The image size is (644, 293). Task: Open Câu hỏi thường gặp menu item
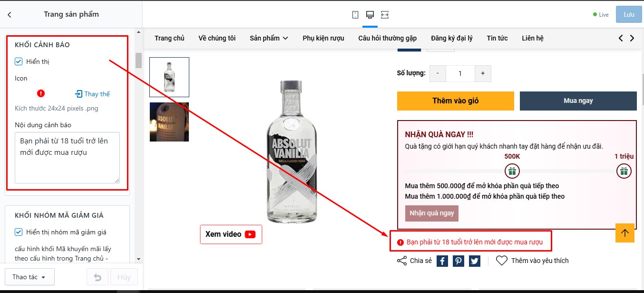[388, 38]
